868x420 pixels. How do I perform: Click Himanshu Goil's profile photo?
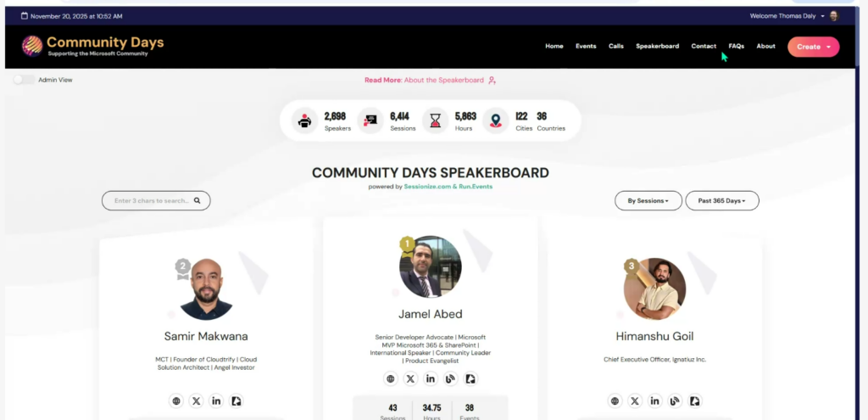pyautogui.click(x=655, y=288)
